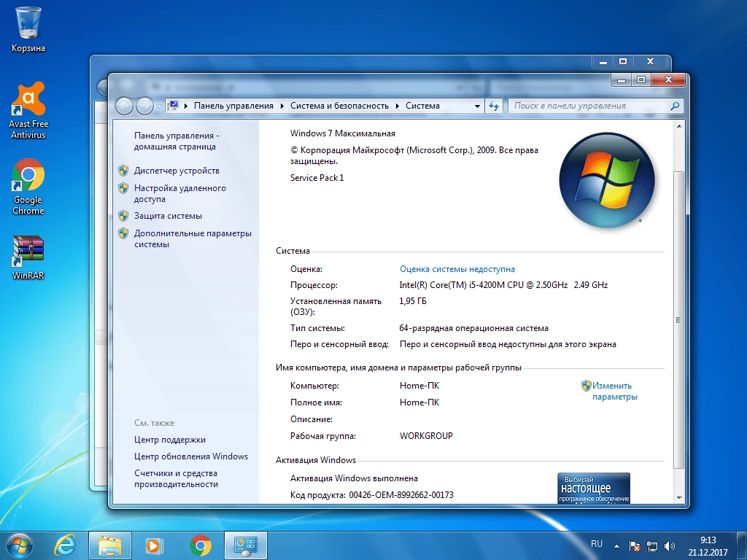Open Дополнительные параметры системы link
The image size is (747, 560).
193,238
